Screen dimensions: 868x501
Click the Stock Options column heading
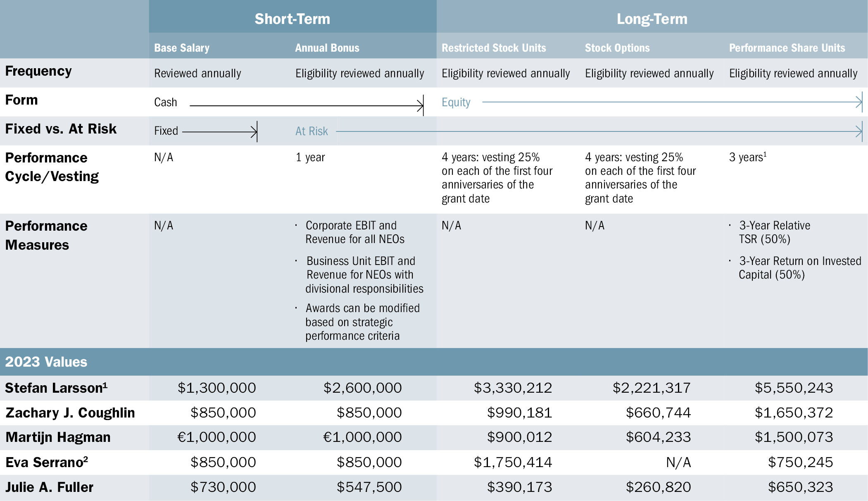point(617,48)
